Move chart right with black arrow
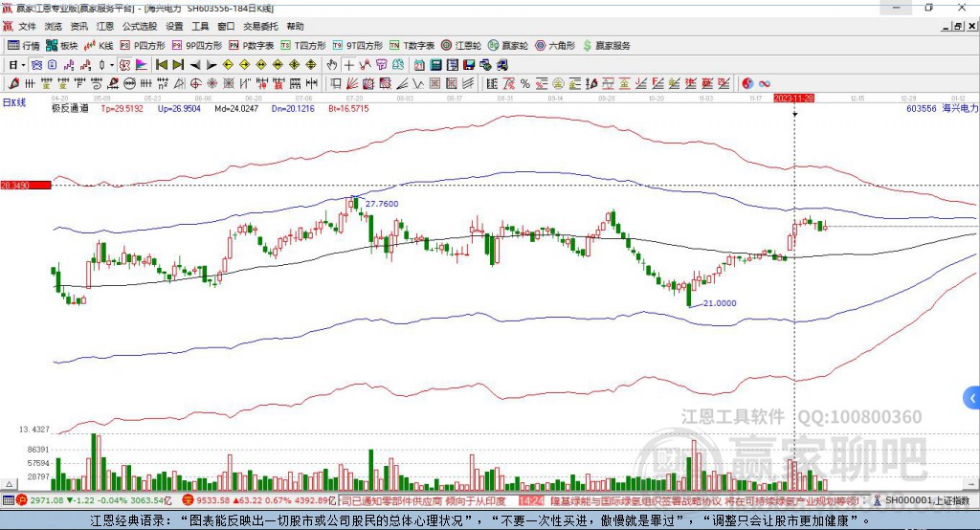Viewport: 980px width, 530px height. 212,65
